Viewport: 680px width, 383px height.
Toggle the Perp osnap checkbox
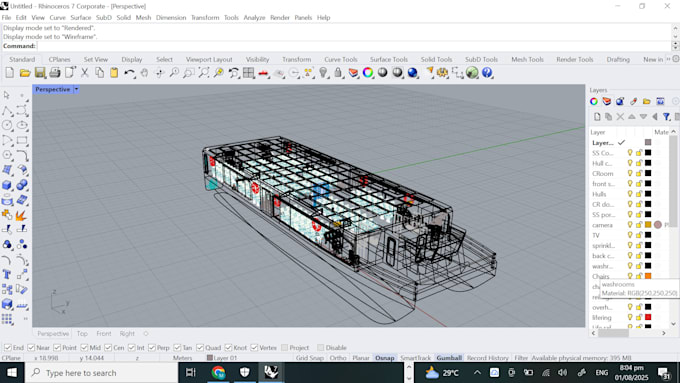click(151, 347)
